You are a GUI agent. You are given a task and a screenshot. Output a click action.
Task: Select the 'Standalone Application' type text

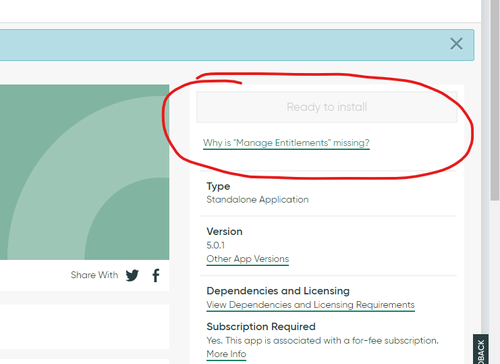[x=257, y=200]
